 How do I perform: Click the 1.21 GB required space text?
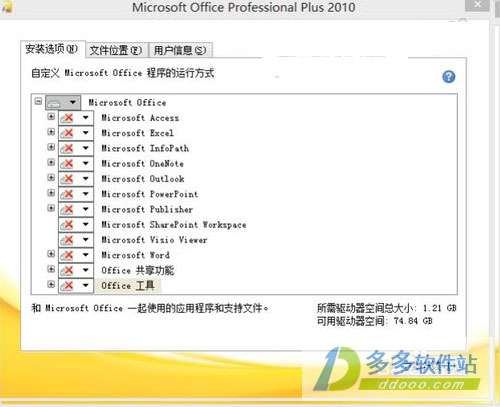[x=440, y=308]
